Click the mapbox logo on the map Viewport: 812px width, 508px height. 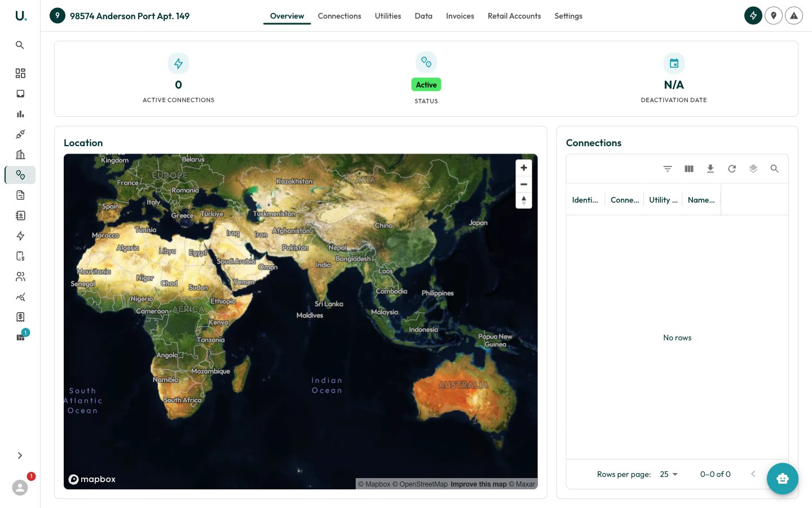92,479
